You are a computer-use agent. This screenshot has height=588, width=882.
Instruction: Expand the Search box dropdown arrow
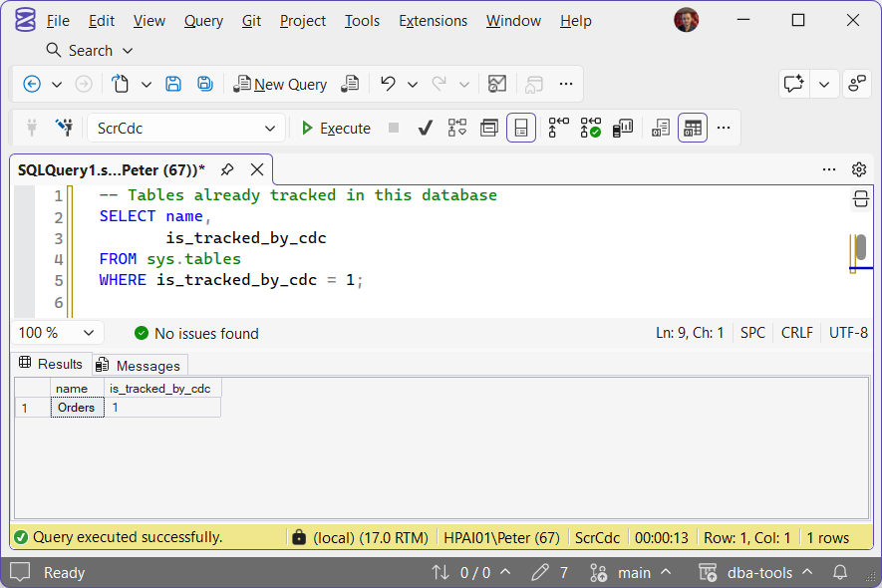point(128,51)
